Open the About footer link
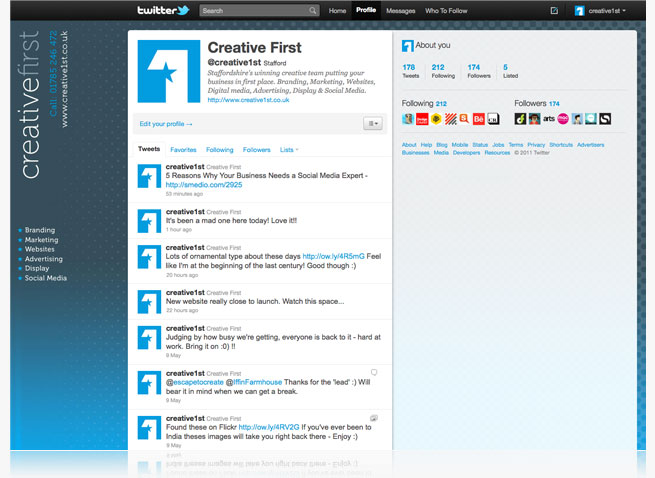655x478 pixels. (x=409, y=145)
